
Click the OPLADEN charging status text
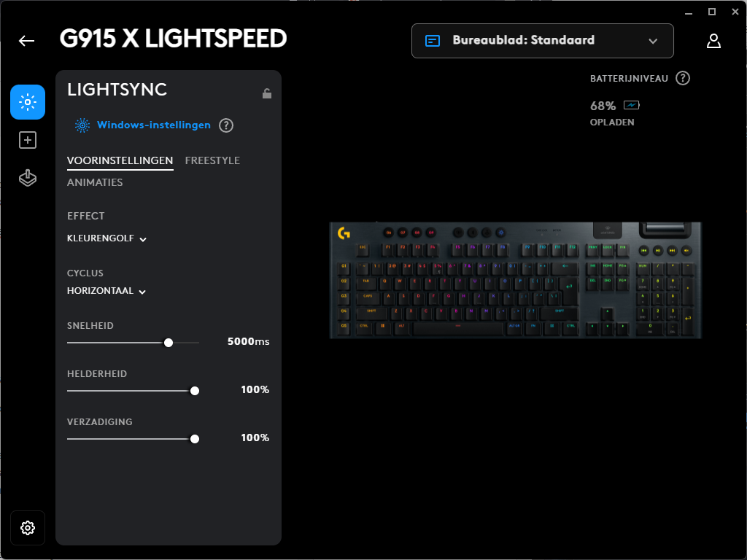click(612, 122)
